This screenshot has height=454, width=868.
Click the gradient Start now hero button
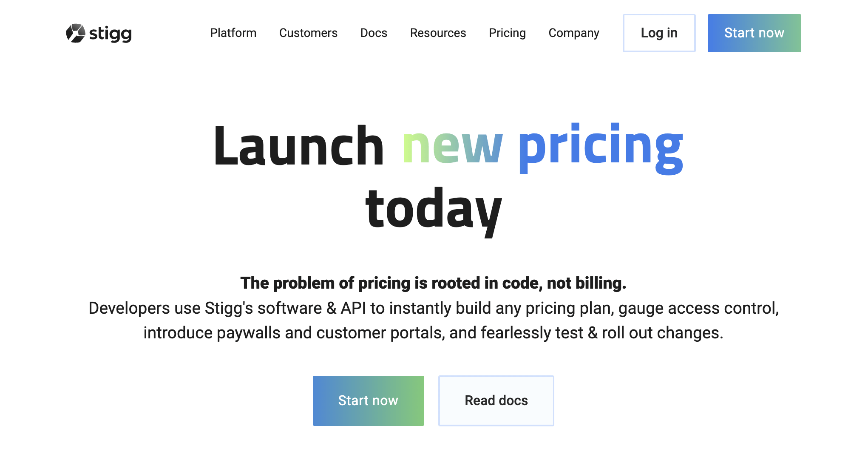[368, 400]
